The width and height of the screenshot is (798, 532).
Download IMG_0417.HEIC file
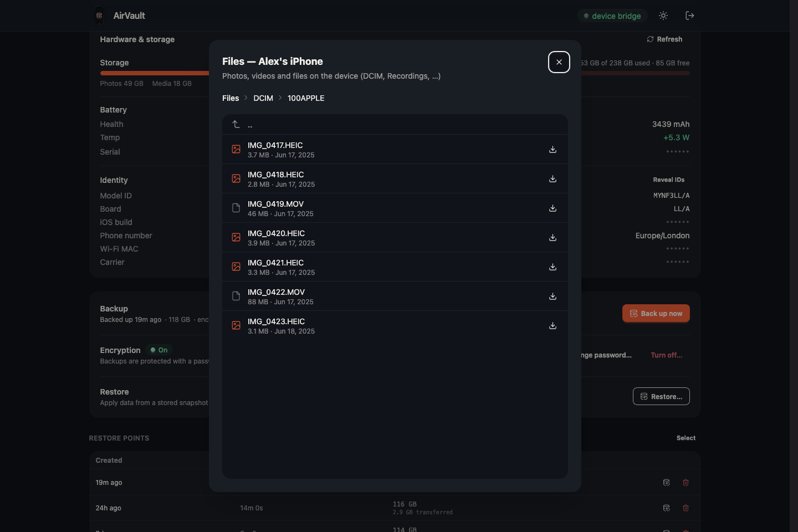[553, 150]
